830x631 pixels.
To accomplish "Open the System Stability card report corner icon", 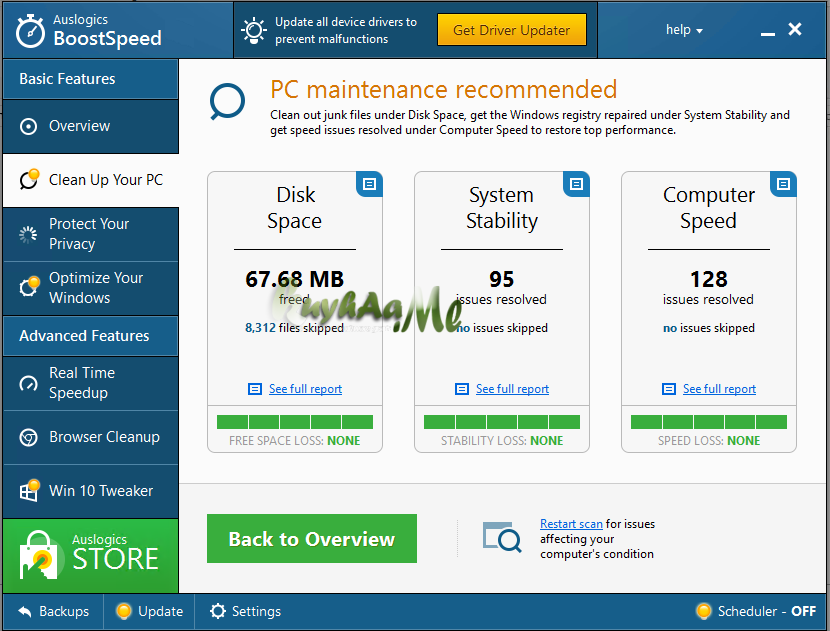I will pos(576,184).
